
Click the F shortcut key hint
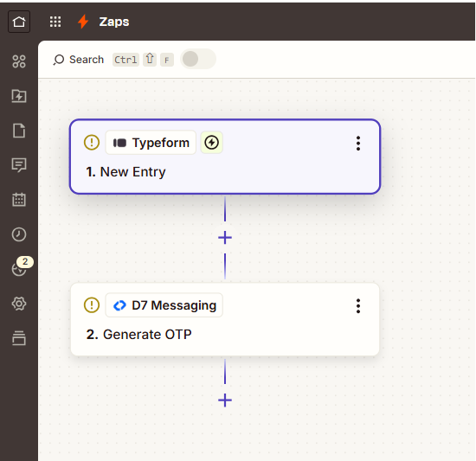tap(167, 60)
